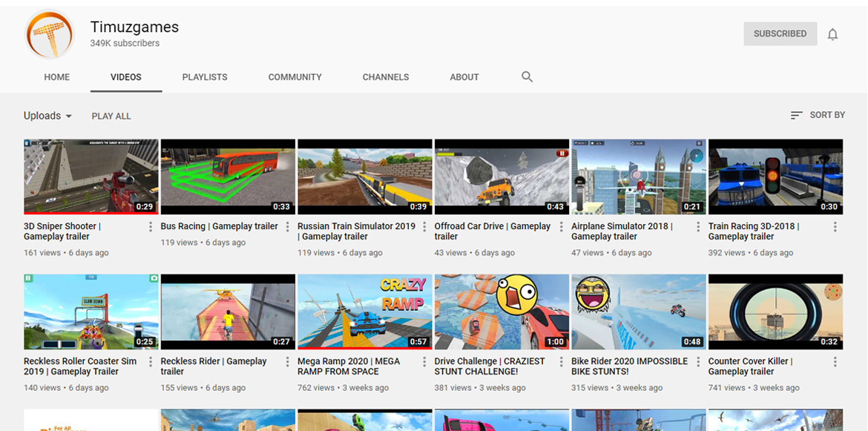Open the ABOUT tab
This screenshot has height=431, width=868.
point(464,77)
